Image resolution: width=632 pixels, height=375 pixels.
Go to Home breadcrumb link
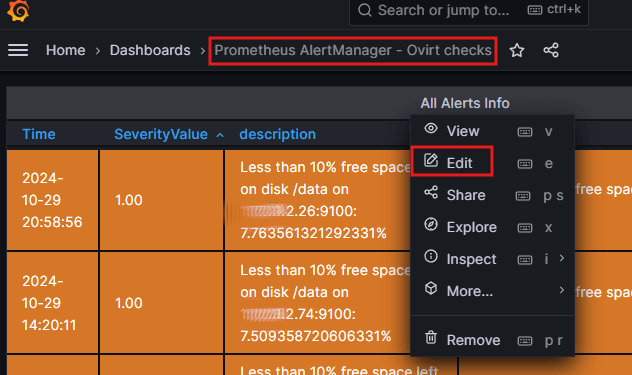point(66,50)
